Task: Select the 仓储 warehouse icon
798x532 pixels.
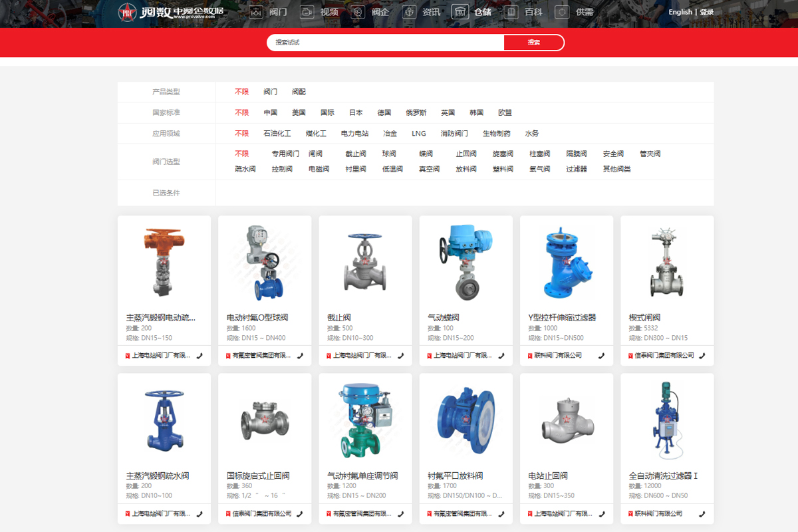Action: click(x=460, y=12)
